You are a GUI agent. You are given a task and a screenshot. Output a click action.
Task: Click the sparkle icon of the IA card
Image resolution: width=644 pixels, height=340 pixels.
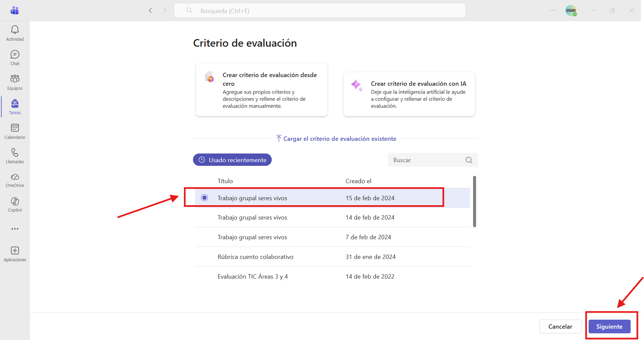click(x=357, y=85)
